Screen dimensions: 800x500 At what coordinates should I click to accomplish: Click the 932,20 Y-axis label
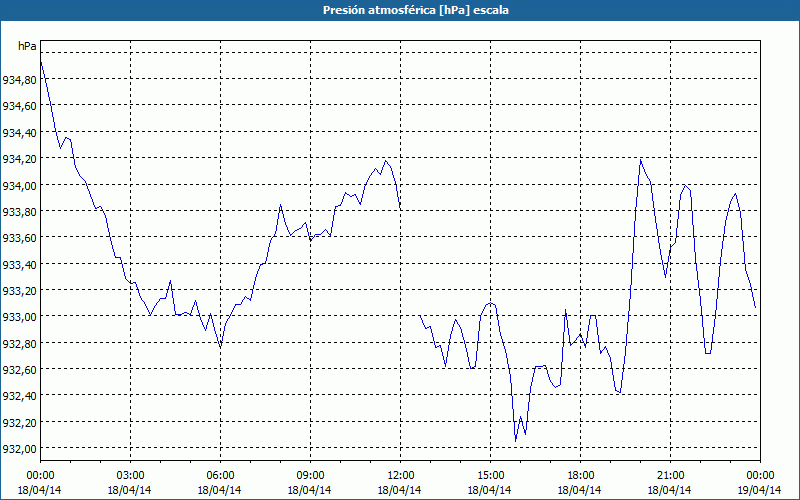[x=20, y=422]
